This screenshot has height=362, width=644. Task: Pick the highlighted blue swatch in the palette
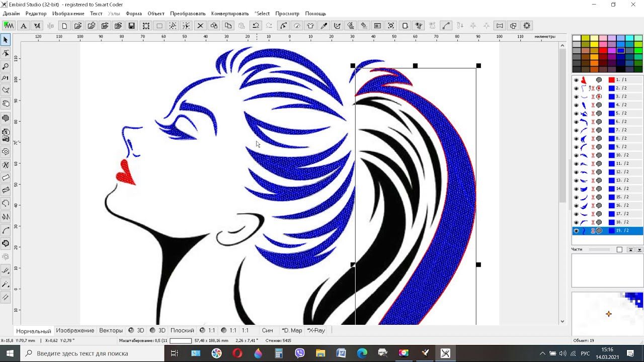(x=620, y=50)
